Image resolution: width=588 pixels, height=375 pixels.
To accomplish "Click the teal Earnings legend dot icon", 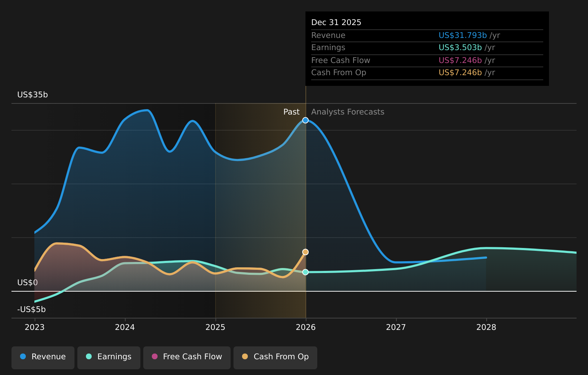I will coord(88,357).
